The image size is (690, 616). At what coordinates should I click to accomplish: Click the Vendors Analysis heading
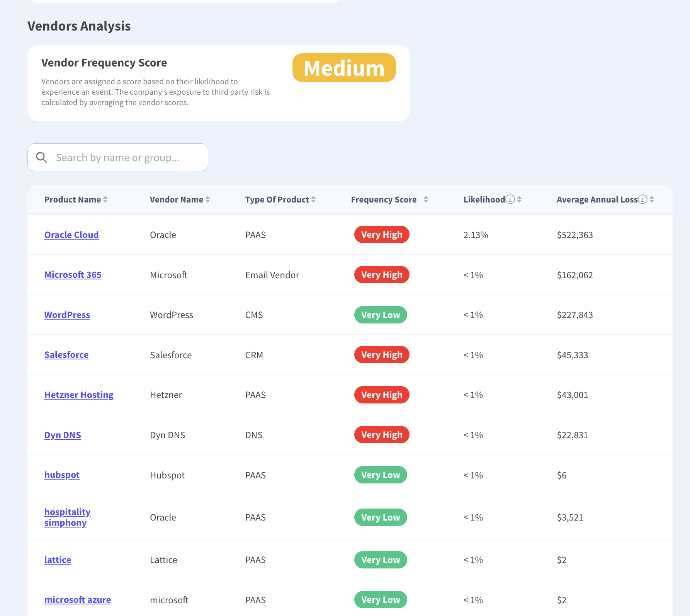click(79, 26)
